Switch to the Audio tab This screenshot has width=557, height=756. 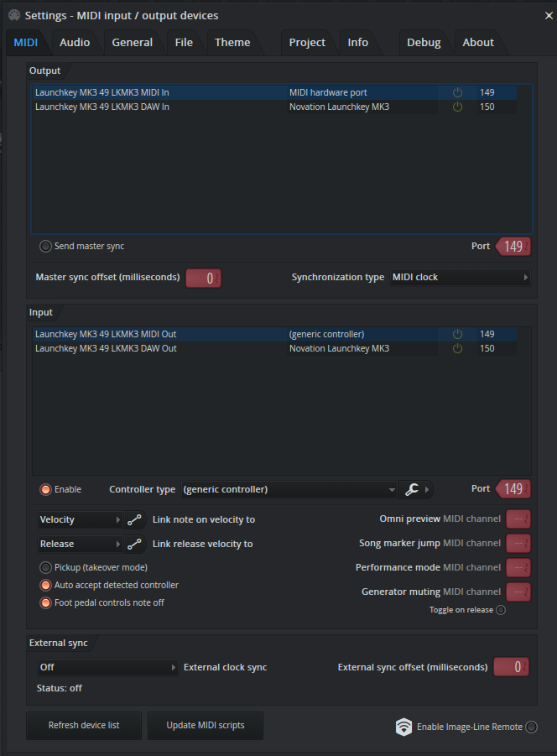coord(75,43)
